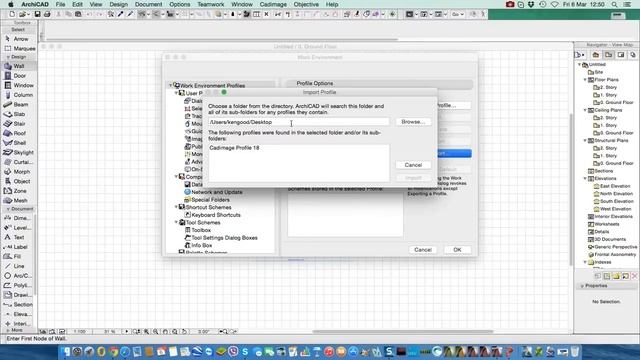640x360 pixels.
Task: Select the Marquee tool
Action: [19, 48]
